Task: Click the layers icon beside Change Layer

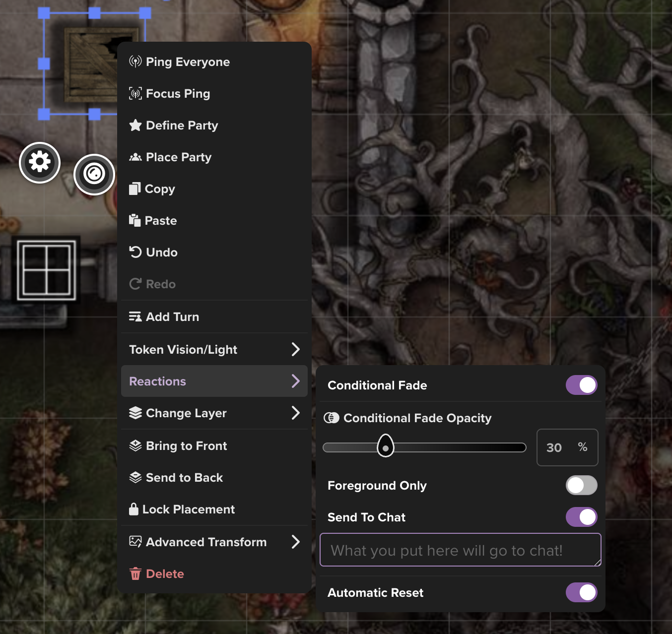Action: [x=135, y=413]
